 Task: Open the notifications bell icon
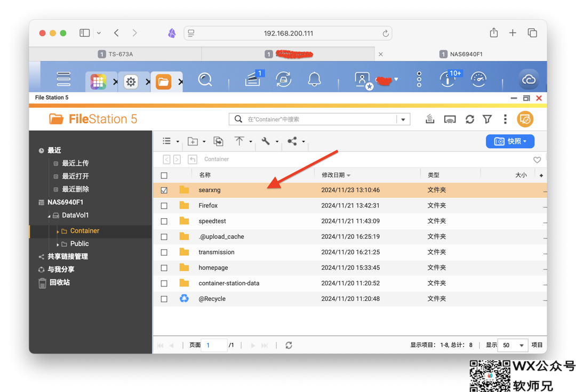[314, 79]
